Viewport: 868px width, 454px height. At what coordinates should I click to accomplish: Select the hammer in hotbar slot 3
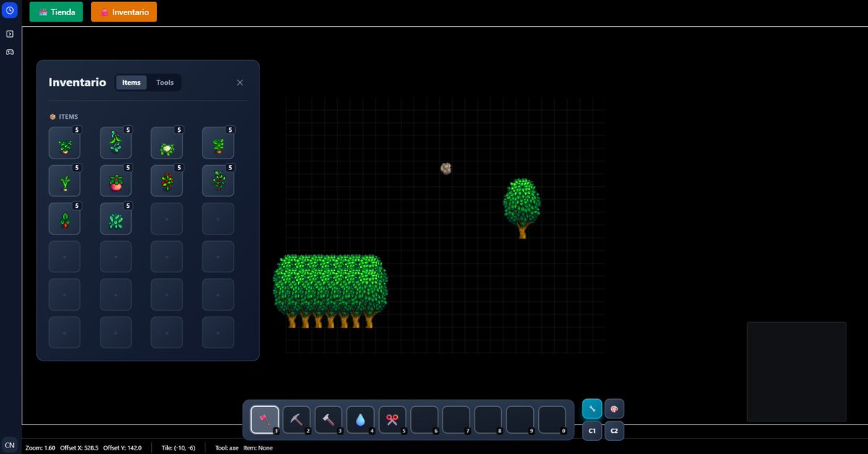coord(328,419)
